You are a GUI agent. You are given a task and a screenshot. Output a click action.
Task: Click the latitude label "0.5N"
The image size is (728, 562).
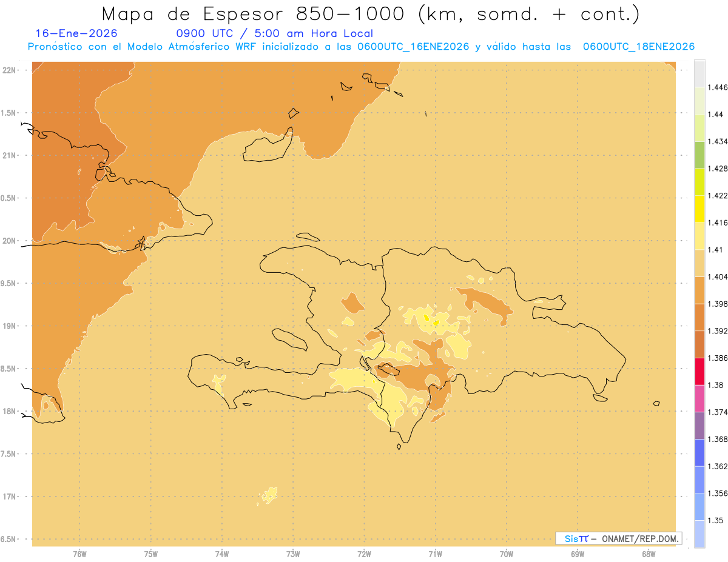[8, 198]
